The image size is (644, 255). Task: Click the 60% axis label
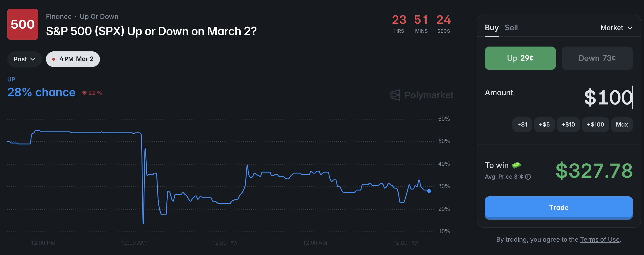(444, 119)
